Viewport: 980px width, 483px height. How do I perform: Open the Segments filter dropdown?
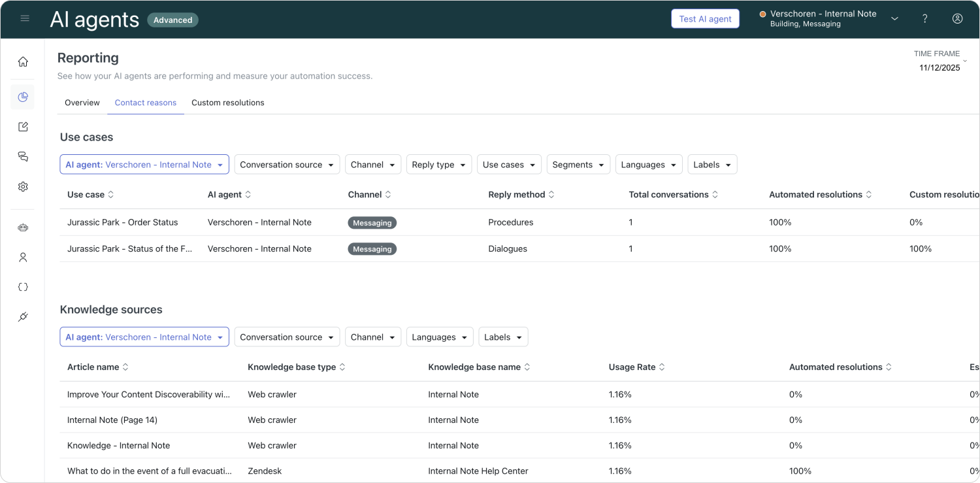pyautogui.click(x=578, y=165)
